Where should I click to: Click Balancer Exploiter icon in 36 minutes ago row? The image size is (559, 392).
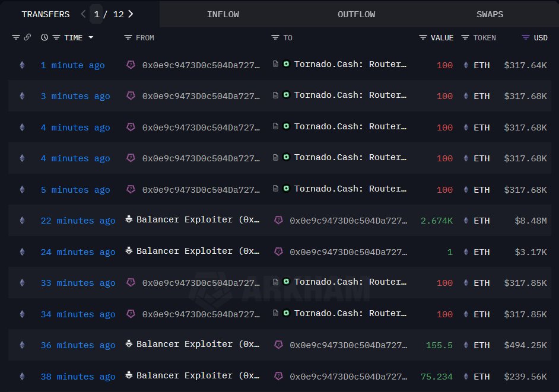(129, 343)
